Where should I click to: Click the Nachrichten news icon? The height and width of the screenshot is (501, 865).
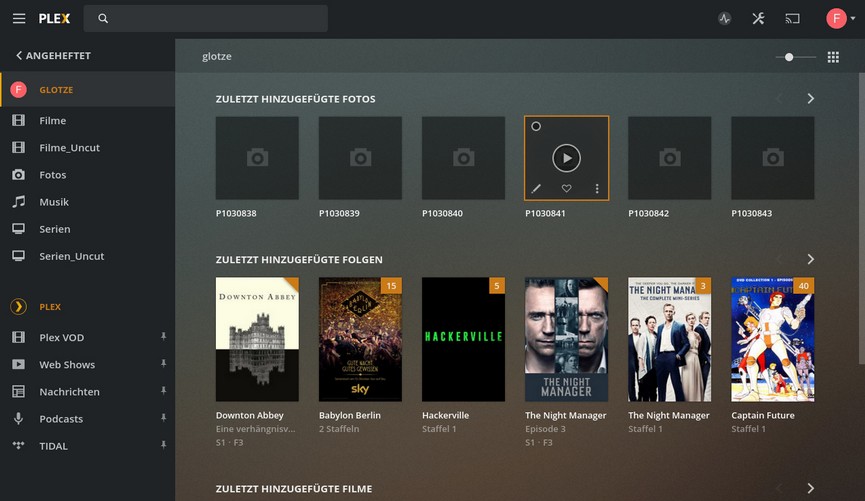click(18, 391)
